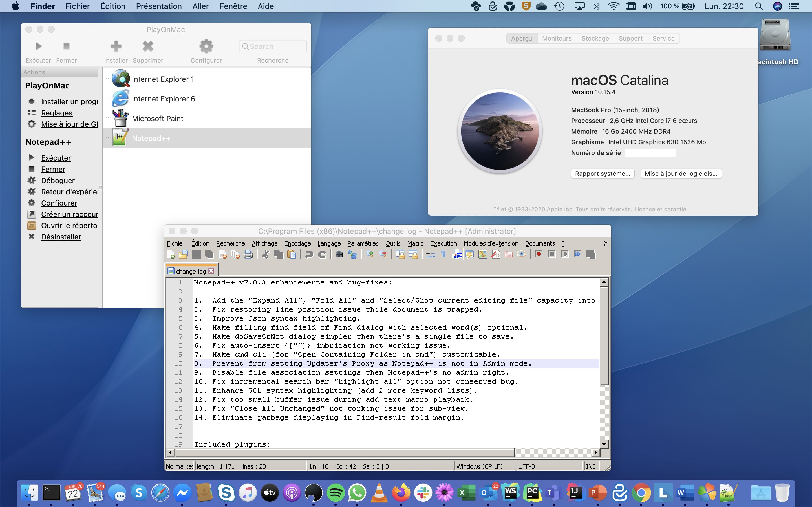The width and height of the screenshot is (812, 507).
Task: Click the Save toolbar icon in Notepad++
Action: [x=197, y=254]
